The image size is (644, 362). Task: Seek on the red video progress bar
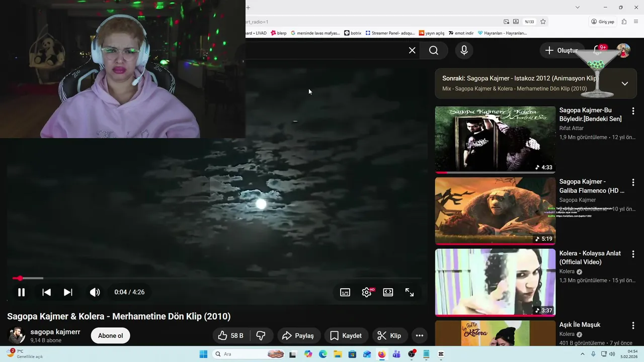[x=217, y=278]
